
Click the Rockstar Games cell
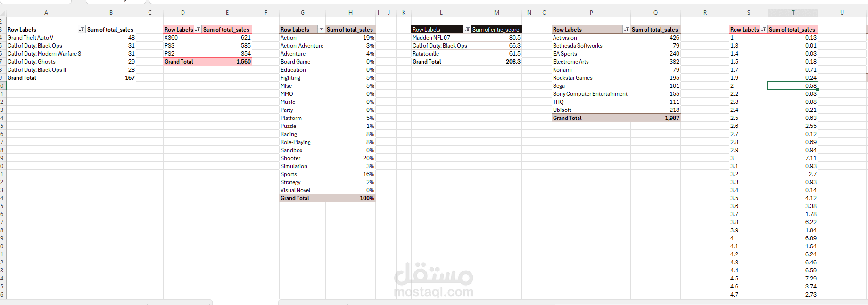(591, 78)
